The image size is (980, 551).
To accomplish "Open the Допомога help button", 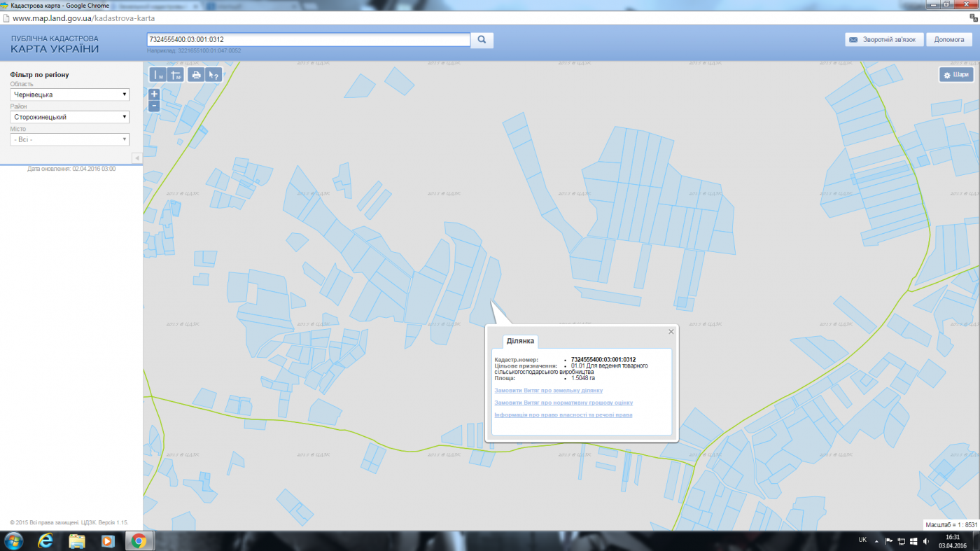I will (x=948, y=40).
